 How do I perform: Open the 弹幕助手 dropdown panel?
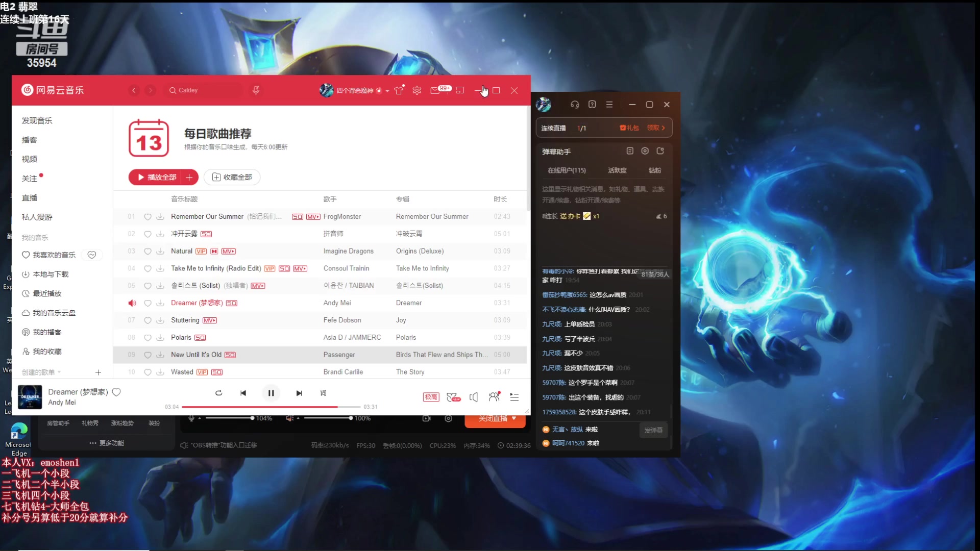[x=557, y=152]
